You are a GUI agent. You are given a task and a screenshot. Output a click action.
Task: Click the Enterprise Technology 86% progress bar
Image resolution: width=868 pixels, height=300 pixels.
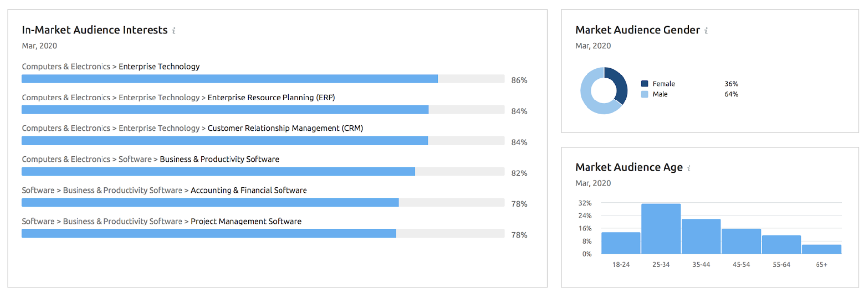(230, 79)
